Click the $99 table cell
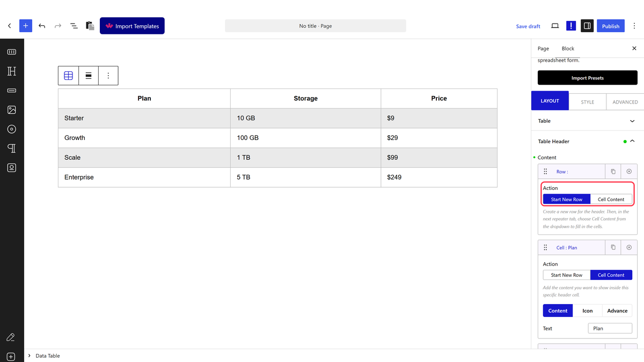The height and width of the screenshot is (362, 644). point(439,158)
